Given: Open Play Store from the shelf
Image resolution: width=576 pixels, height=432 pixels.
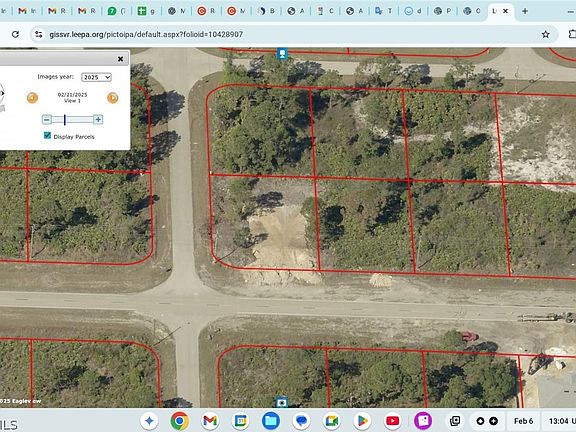Looking at the screenshot, I should [x=362, y=421].
